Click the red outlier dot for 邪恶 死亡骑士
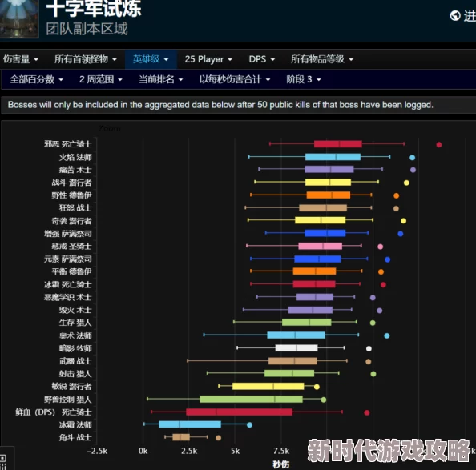The width and height of the screenshot is (476, 470). click(x=438, y=145)
